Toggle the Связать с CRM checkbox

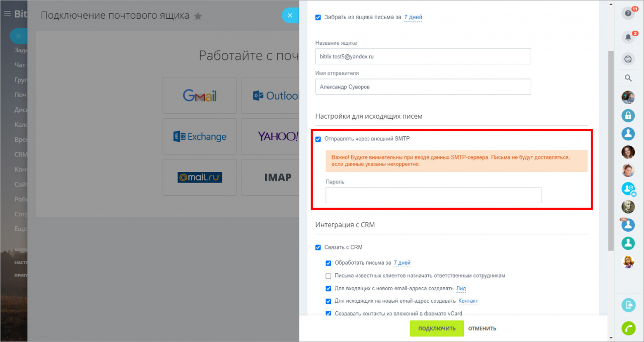coord(318,247)
